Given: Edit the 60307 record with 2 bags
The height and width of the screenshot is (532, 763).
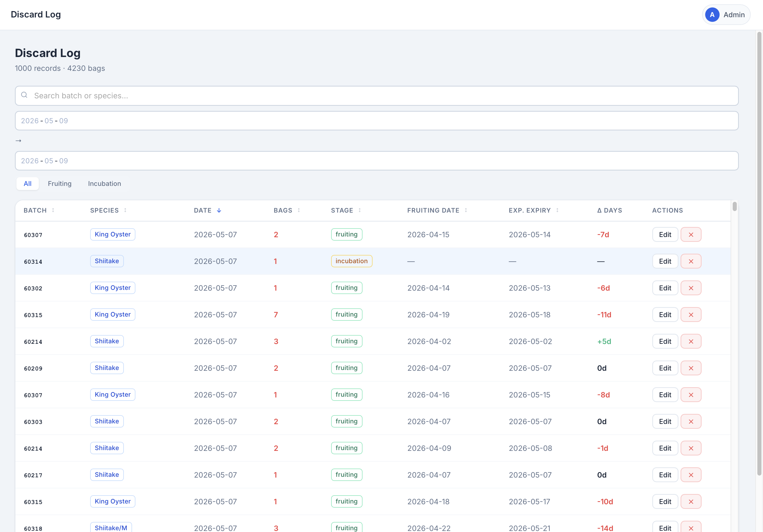Looking at the screenshot, I should click(x=665, y=234).
